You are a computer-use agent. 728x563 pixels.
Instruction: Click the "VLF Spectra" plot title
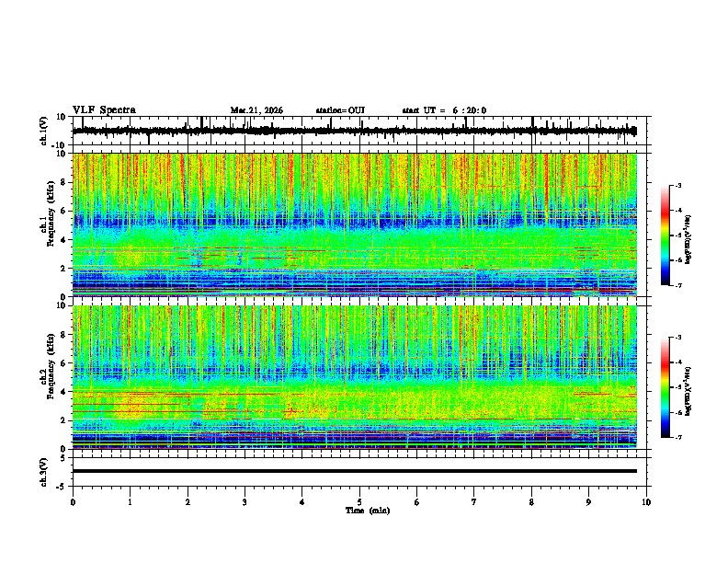tap(104, 110)
